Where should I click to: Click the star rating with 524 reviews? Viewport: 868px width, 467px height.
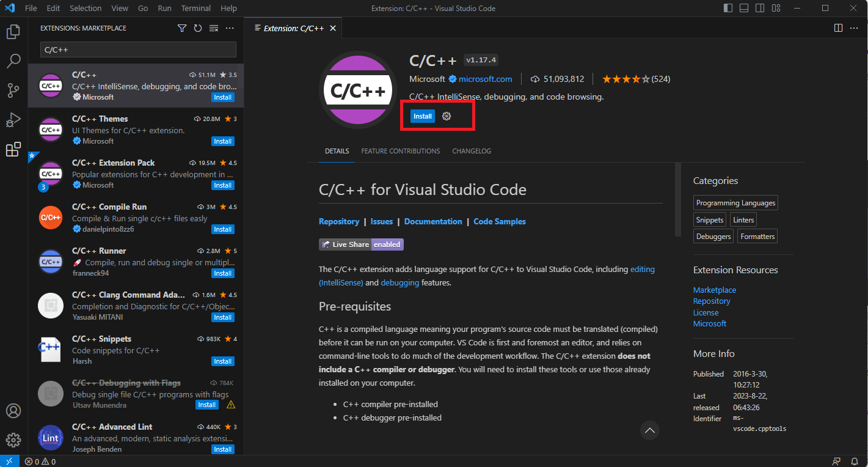[x=636, y=79]
